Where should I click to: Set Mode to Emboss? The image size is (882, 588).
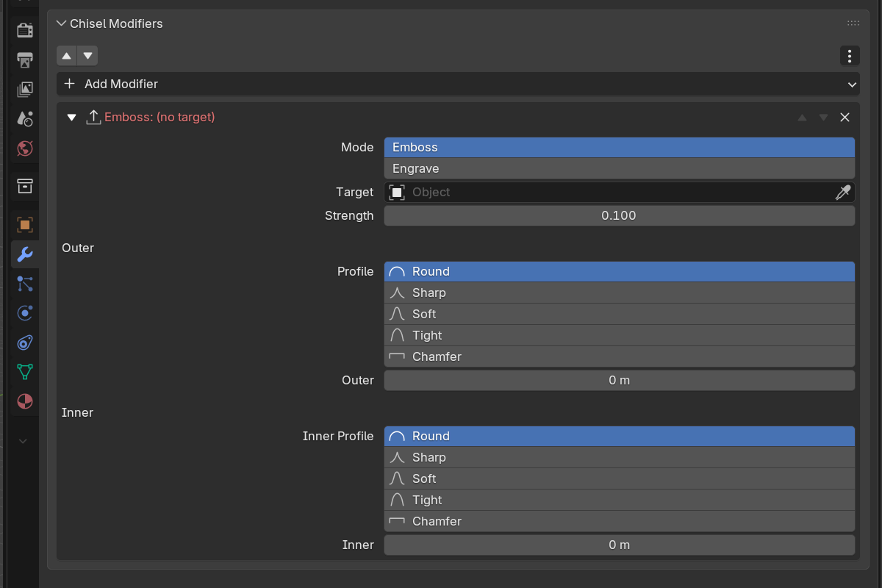click(620, 147)
